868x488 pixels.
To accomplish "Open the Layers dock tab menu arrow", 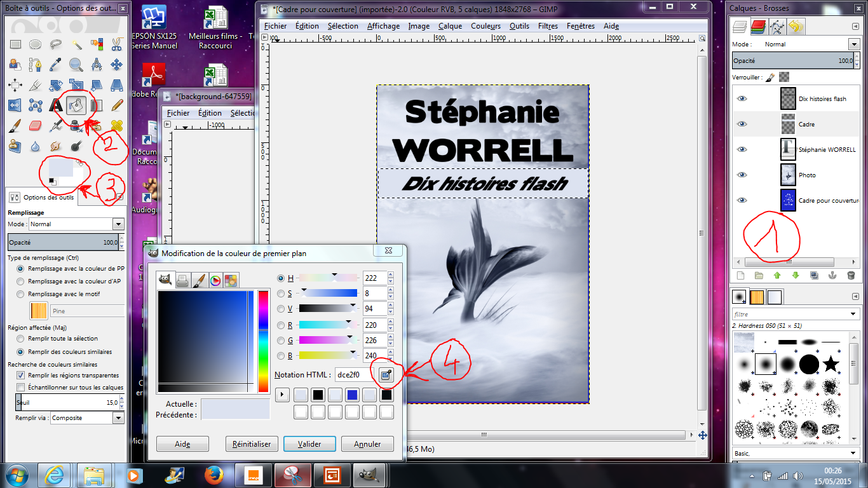I will pos(855,27).
